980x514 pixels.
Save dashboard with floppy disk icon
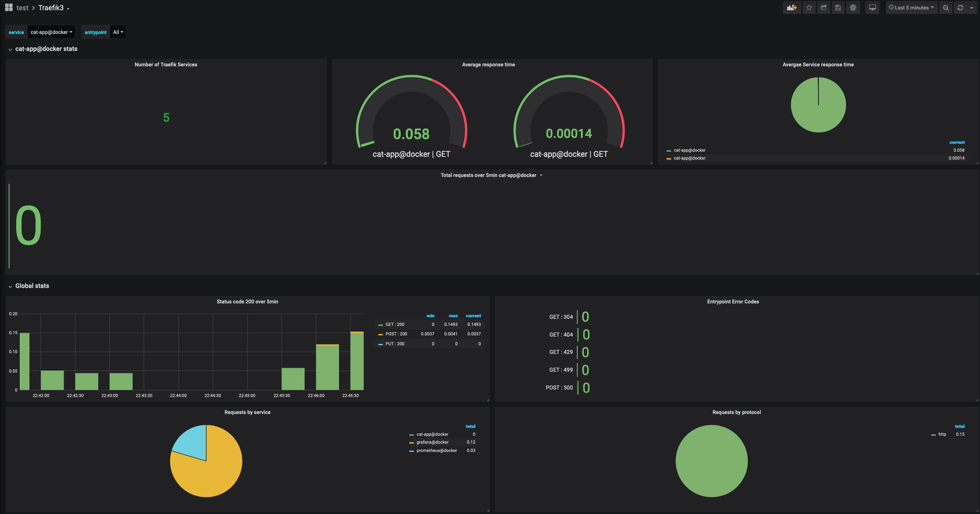tap(838, 8)
